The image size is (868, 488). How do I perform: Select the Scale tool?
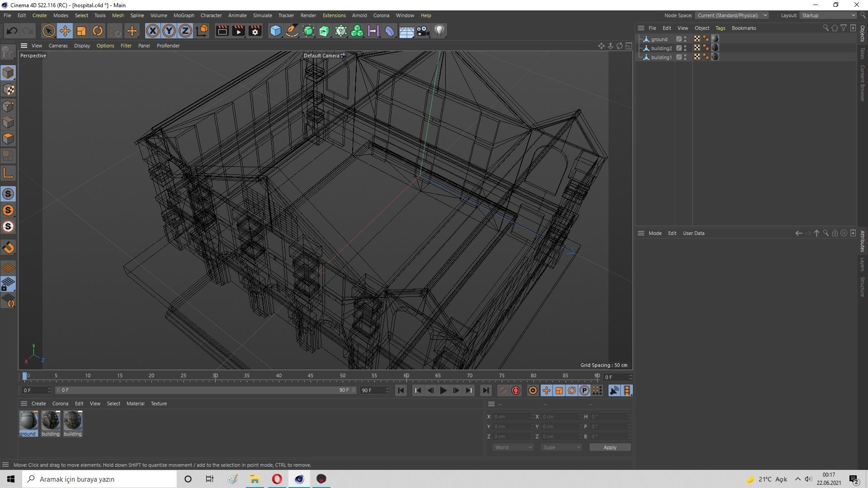(x=81, y=31)
